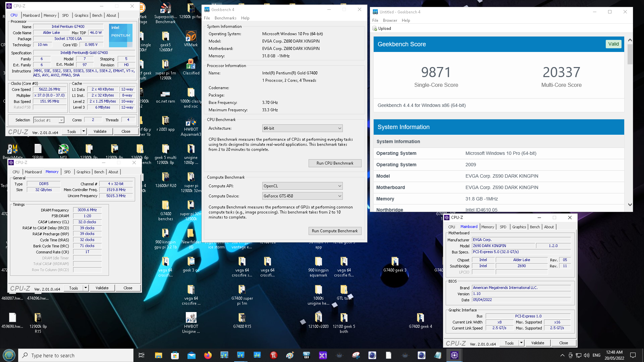Click the DRAM Frequency 3039.6 MHz value
Screen dimensions: 644x362
(87, 210)
